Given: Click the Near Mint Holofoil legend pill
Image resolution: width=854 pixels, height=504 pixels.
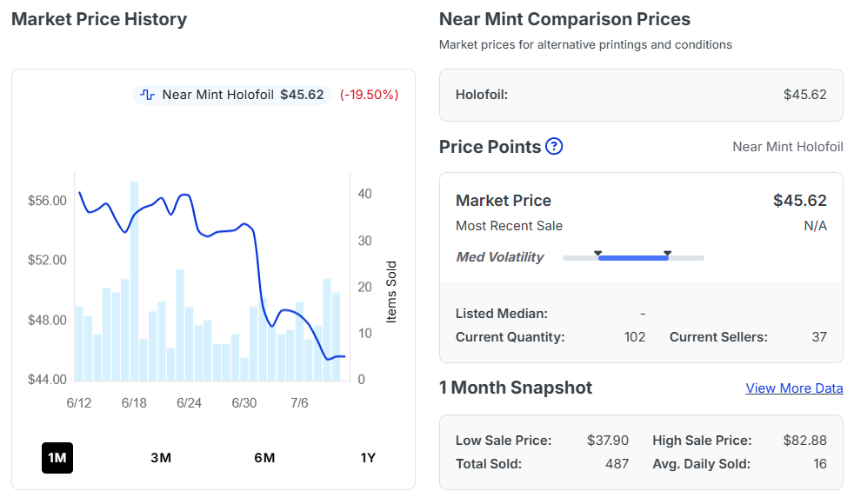Looking at the screenshot, I should pos(232,95).
